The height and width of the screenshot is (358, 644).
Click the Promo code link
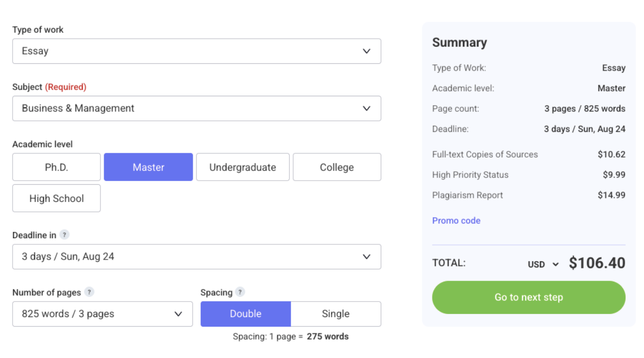pos(456,221)
